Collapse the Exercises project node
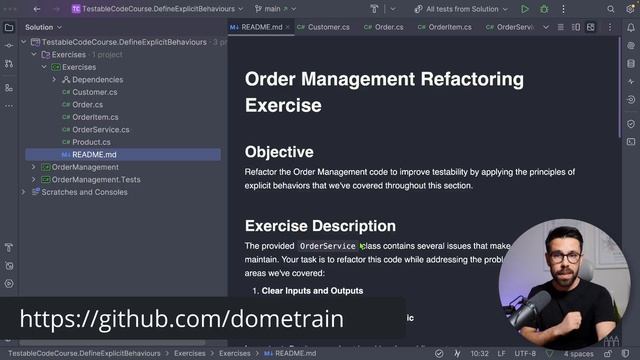The width and height of the screenshot is (640, 360). point(44,67)
